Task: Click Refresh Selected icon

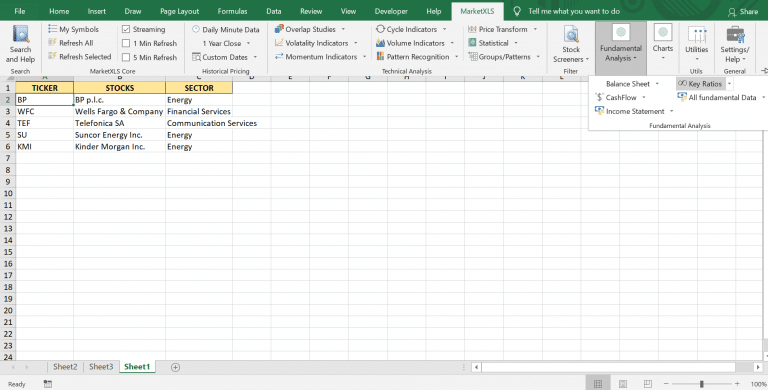Action: 52,56
